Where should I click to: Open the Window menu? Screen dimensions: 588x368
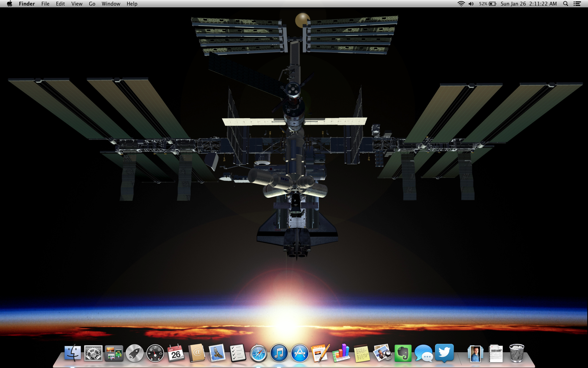111,4
